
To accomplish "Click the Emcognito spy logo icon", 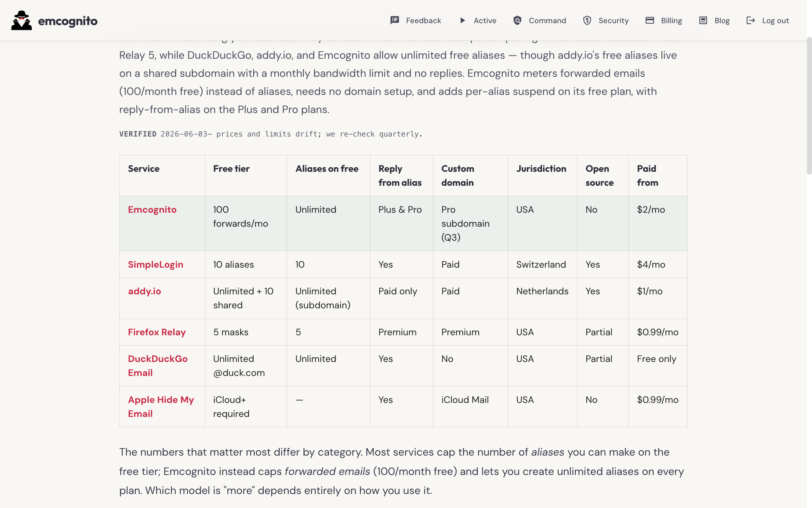I will pyautogui.click(x=22, y=21).
